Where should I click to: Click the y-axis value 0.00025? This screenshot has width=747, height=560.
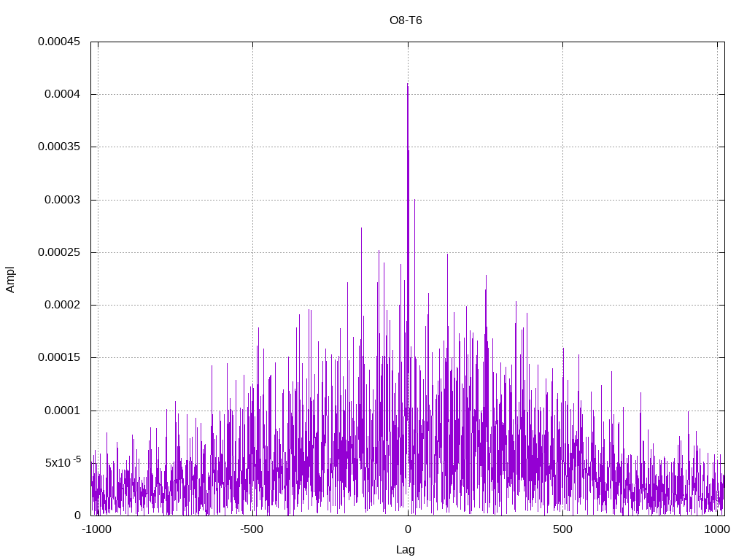(x=59, y=252)
